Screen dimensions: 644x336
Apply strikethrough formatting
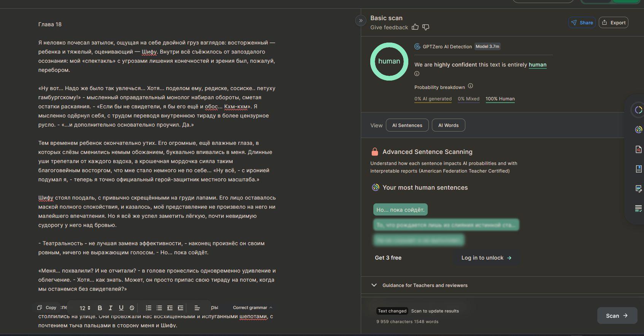(132, 308)
